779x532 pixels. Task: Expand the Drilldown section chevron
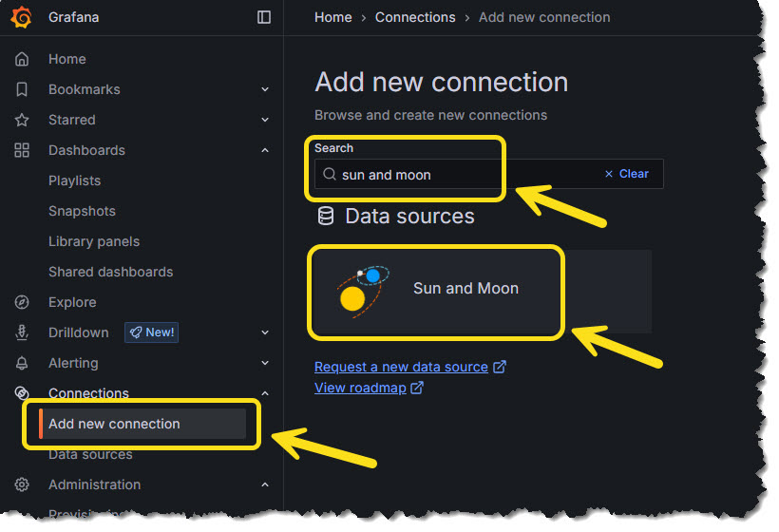pos(265,332)
